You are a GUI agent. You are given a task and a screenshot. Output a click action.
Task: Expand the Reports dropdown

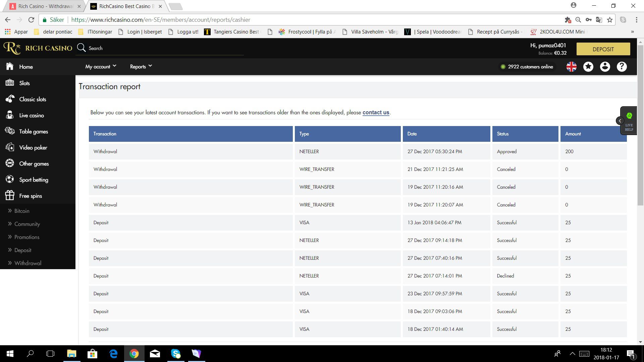pos(141,66)
